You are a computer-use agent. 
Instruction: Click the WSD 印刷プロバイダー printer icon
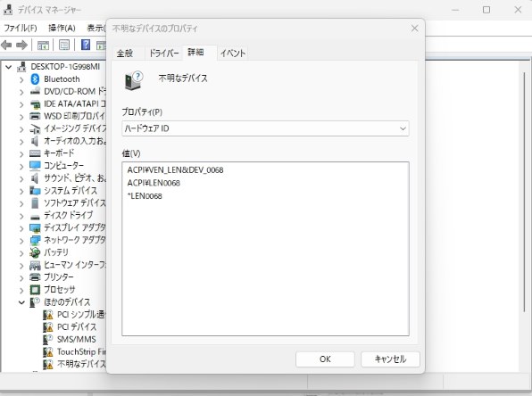[x=35, y=116]
